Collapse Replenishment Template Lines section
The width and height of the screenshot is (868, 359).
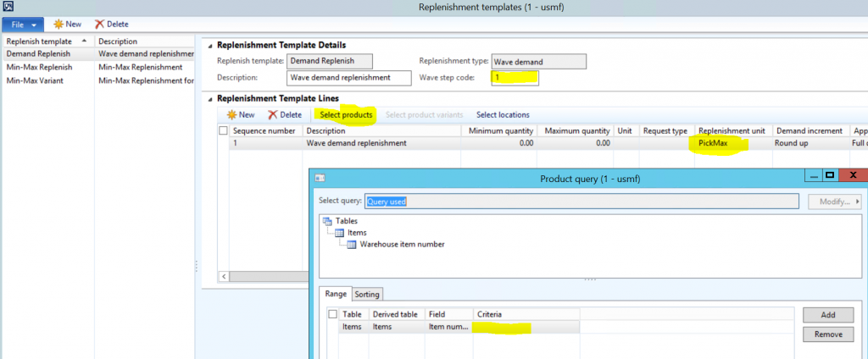pyautogui.click(x=210, y=98)
